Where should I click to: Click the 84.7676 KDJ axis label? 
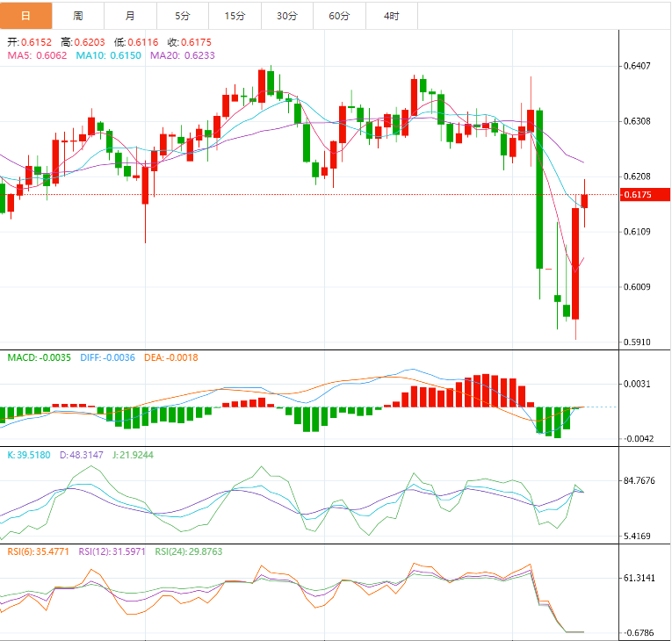[639, 481]
